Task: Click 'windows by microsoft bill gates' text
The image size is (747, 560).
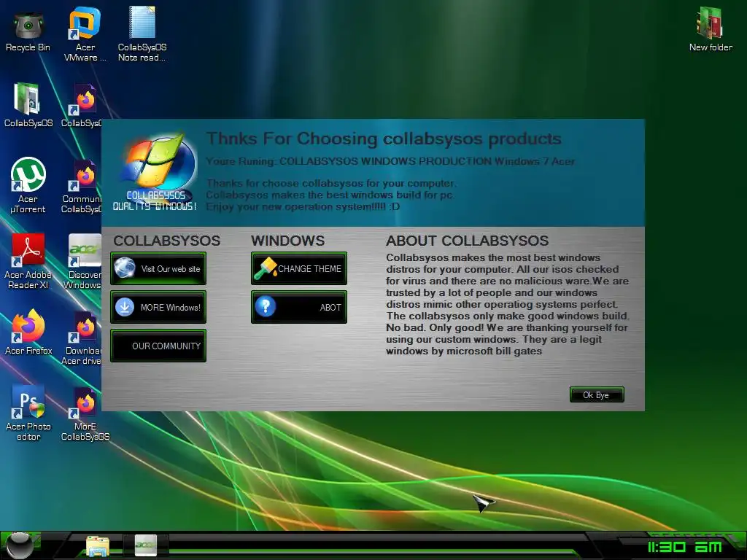Action: tap(464, 351)
